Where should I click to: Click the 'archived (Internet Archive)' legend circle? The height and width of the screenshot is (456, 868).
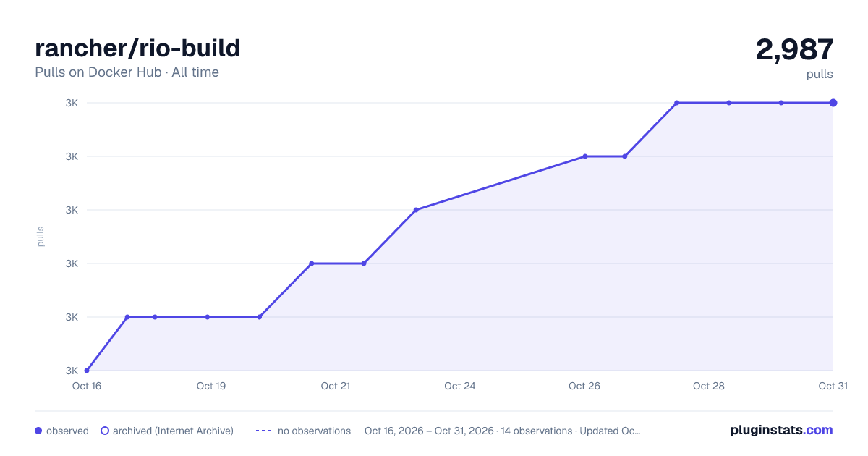tap(105, 431)
